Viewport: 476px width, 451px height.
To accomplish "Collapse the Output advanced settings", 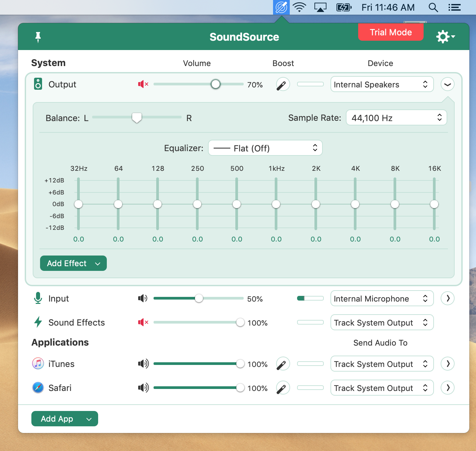I will click(448, 84).
